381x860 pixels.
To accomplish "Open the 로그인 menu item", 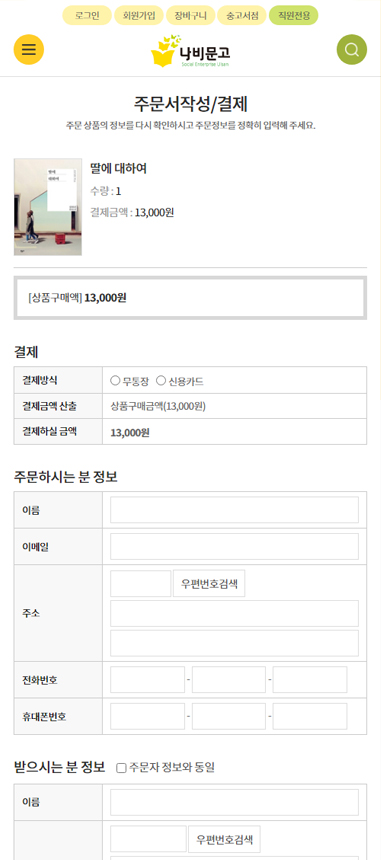I will [87, 15].
